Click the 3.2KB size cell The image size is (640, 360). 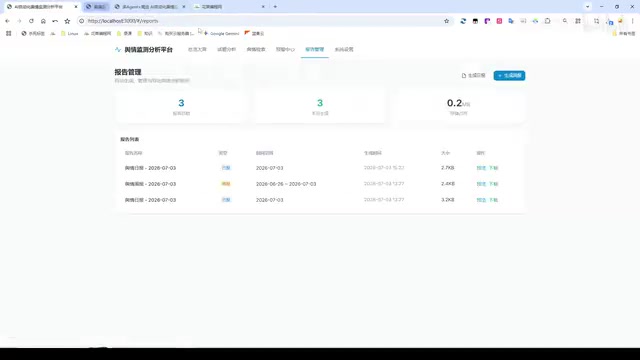tap(448, 200)
